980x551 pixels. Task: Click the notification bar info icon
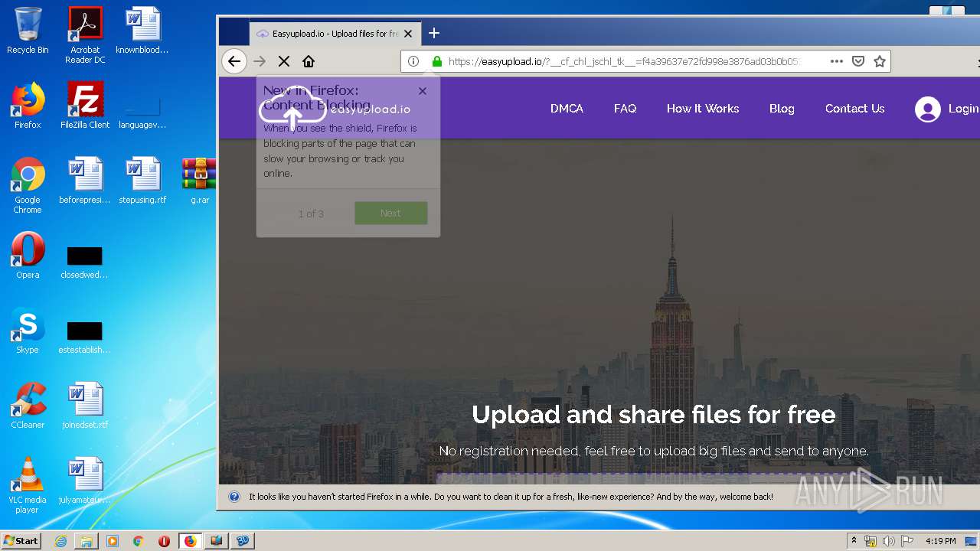click(234, 497)
